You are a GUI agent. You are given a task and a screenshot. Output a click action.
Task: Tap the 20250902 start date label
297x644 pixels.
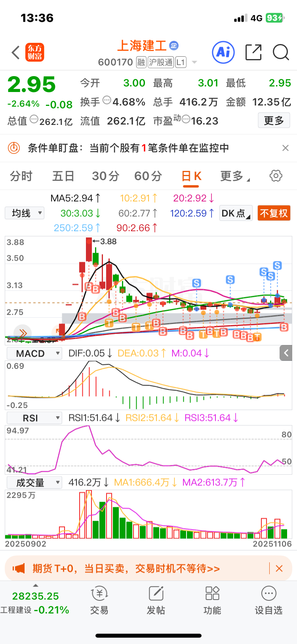pyautogui.click(x=26, y=544)
